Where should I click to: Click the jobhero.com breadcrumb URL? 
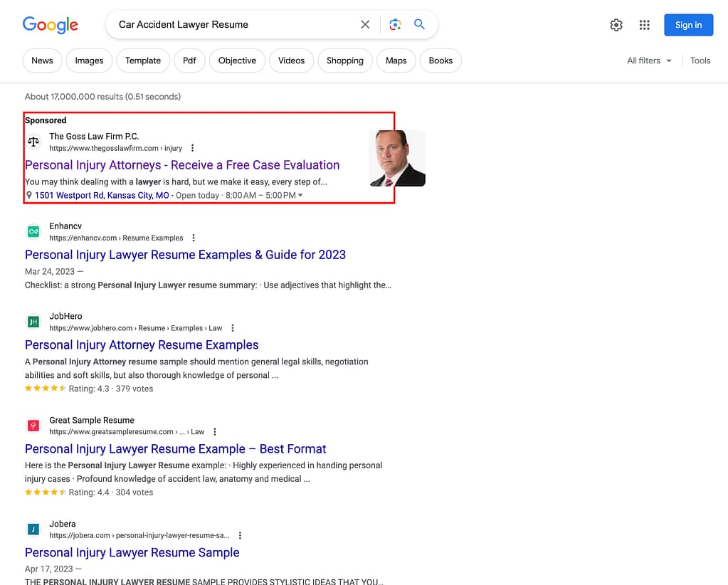(136, 328)
